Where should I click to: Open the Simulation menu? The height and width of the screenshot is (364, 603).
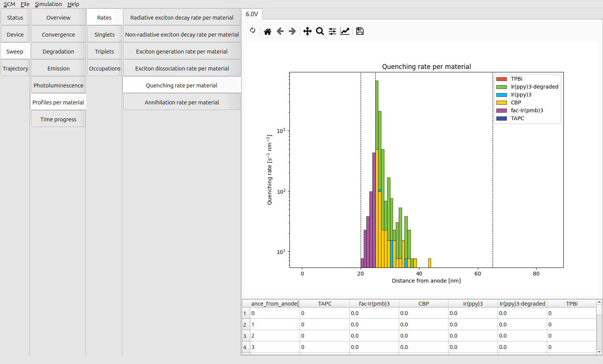48,4
